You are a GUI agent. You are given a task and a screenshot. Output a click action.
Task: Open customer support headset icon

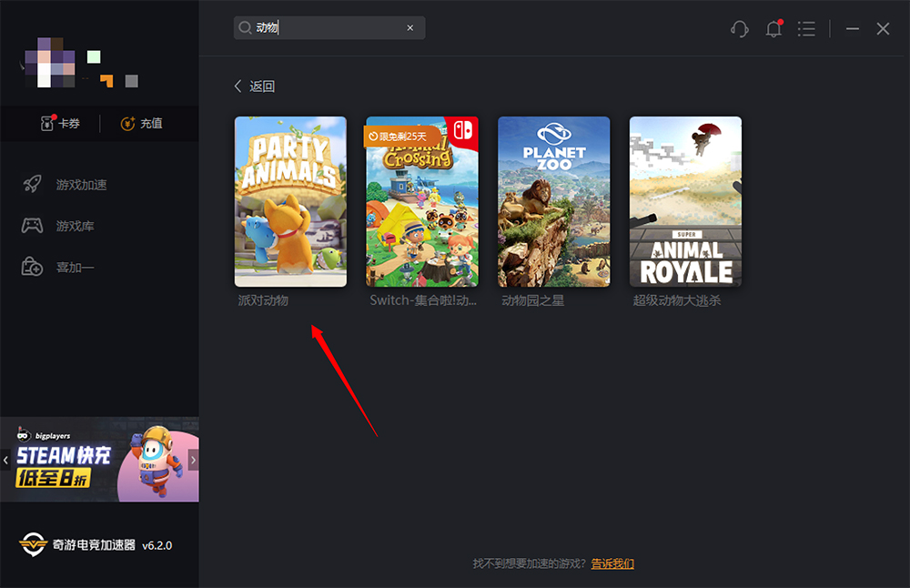click(x=739, y=28)
